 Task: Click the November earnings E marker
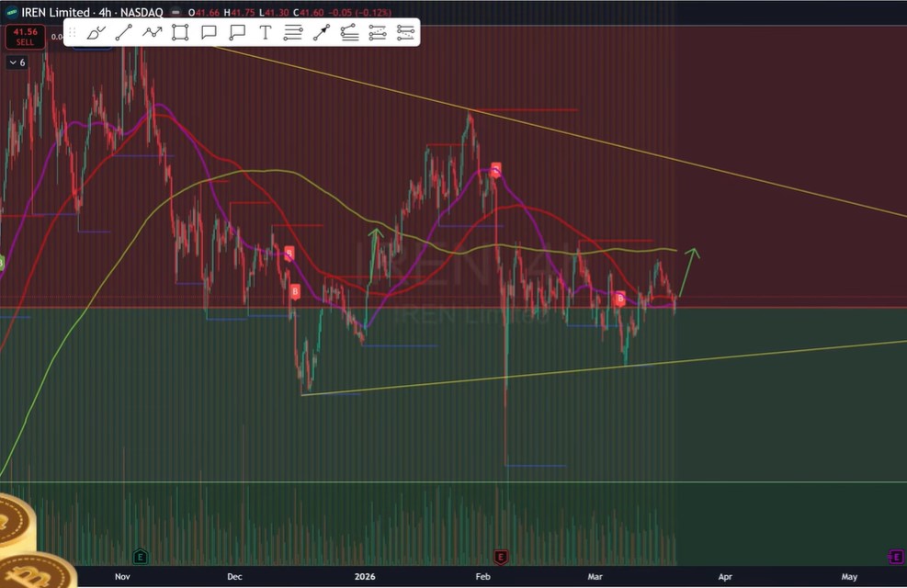tap(140, 556)
